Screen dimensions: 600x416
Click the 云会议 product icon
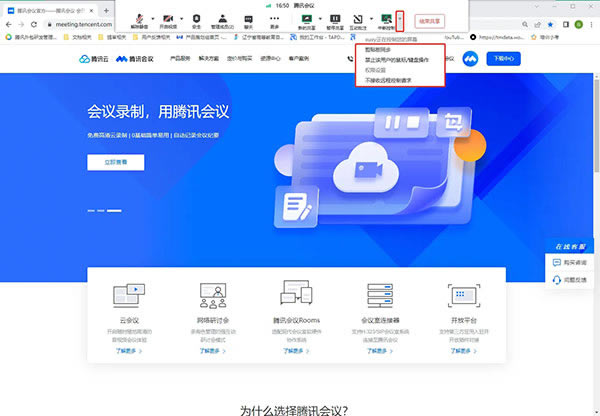(128, 294)
